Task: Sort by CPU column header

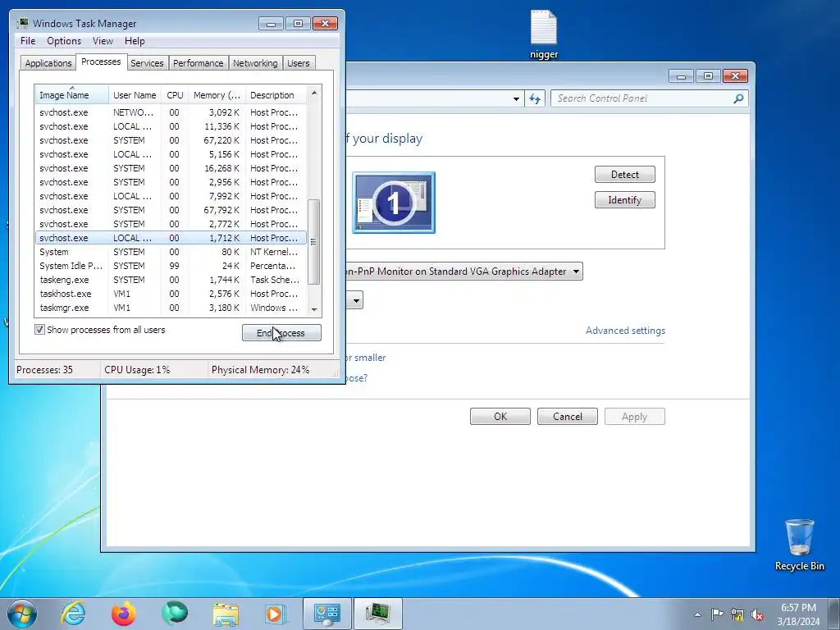Action: [175, 95]
